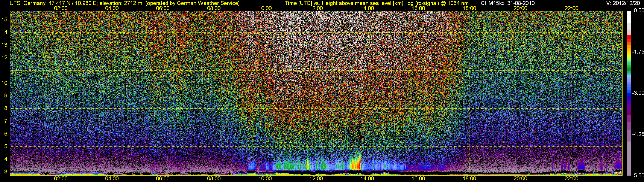This screenshot has width=644, height=182.
Task: Click the "log (rc-signal) @ 1064 nm" text
Action: coord(437,3)
